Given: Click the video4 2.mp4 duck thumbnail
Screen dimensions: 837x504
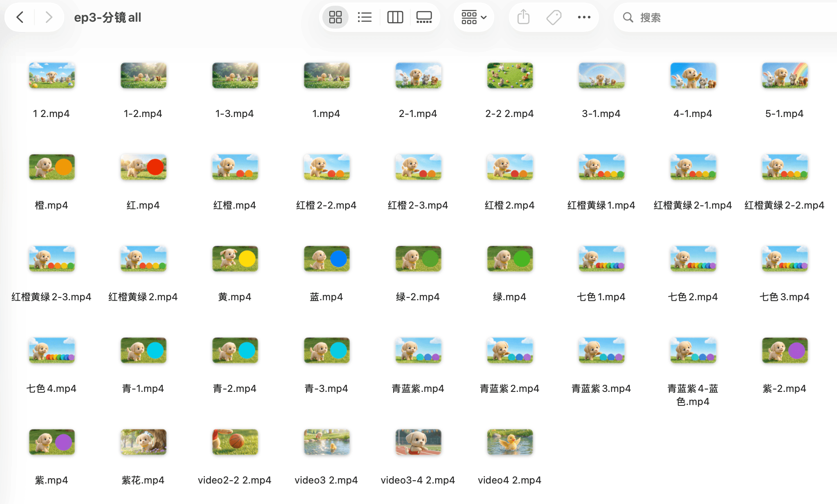Looking at the screenshot, I should pyautogui.click(x=510, y=442).
